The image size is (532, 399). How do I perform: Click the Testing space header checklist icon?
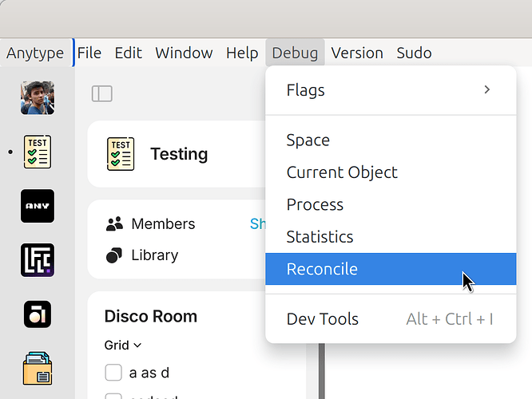coord(121,154)
